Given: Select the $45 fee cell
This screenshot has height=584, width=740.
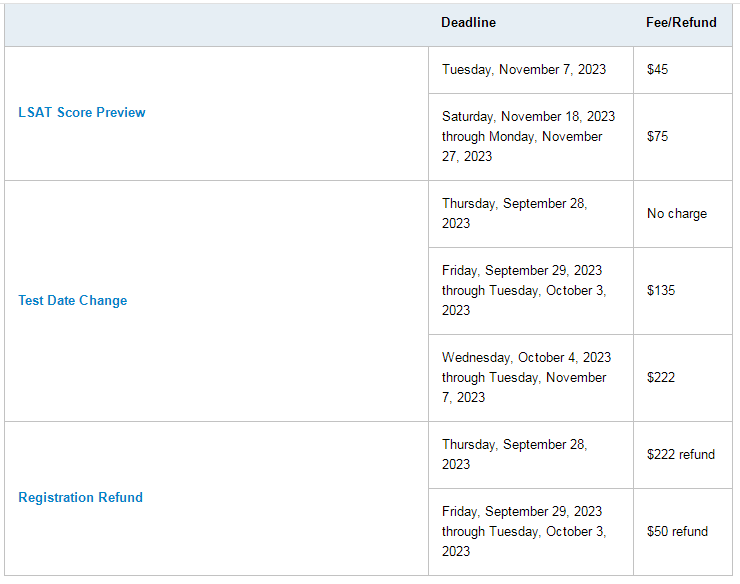Looking at the screenshot, I should pyautogui.click(x=683, y=70).
